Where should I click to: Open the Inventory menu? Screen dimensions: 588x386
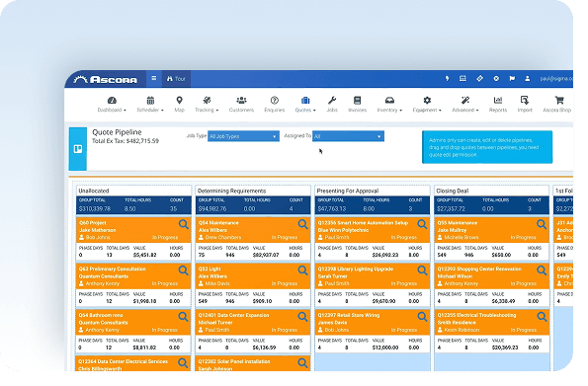coord(389,105)
